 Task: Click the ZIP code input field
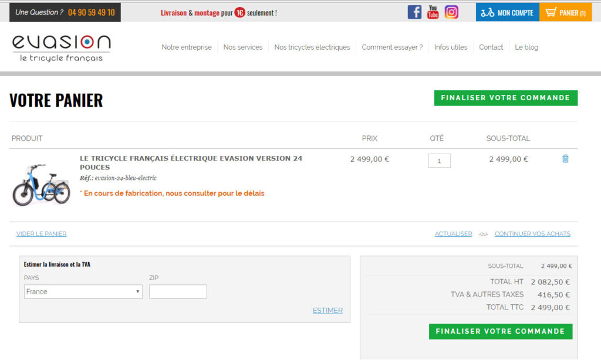click(178, 291)
